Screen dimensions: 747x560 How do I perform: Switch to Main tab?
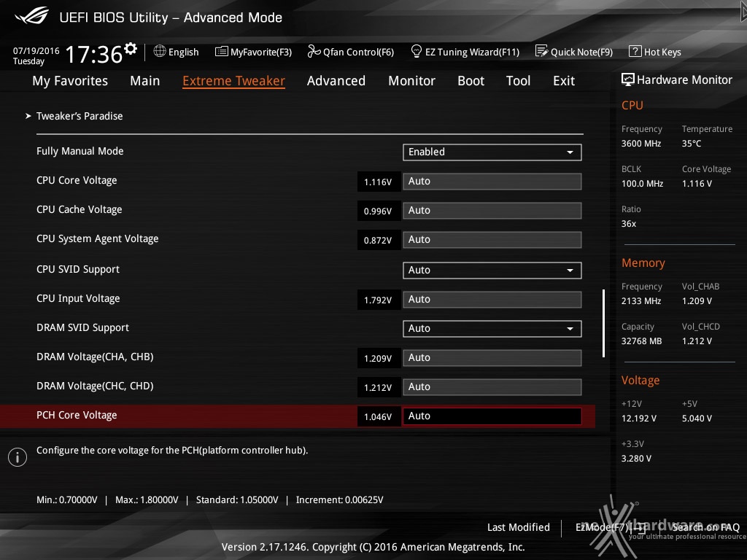[145, 81]
